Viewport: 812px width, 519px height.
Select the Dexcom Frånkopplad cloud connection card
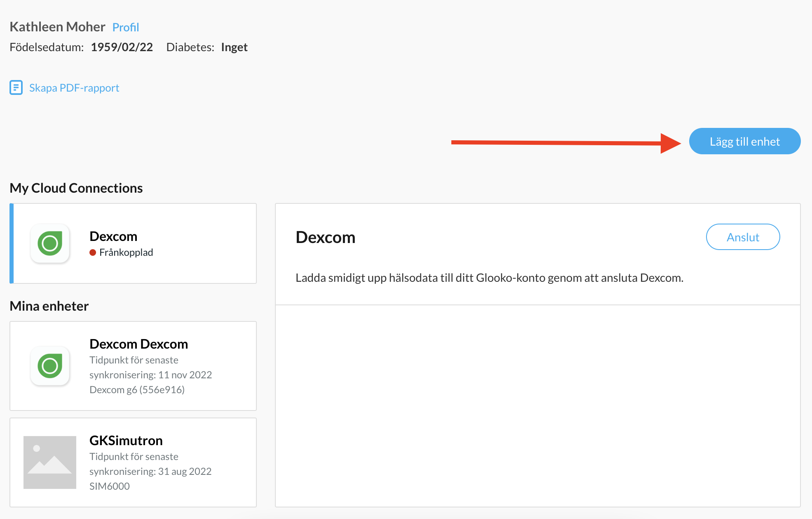pos(133,243)
